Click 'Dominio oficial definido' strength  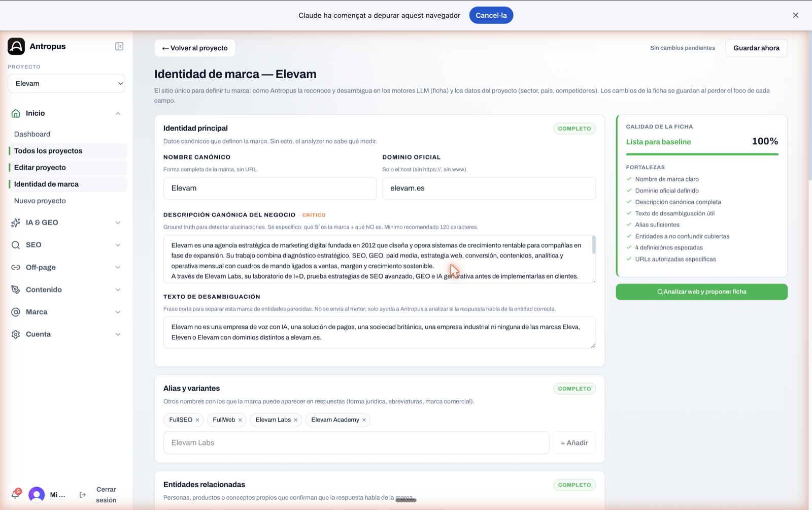[x=667, y=190]
